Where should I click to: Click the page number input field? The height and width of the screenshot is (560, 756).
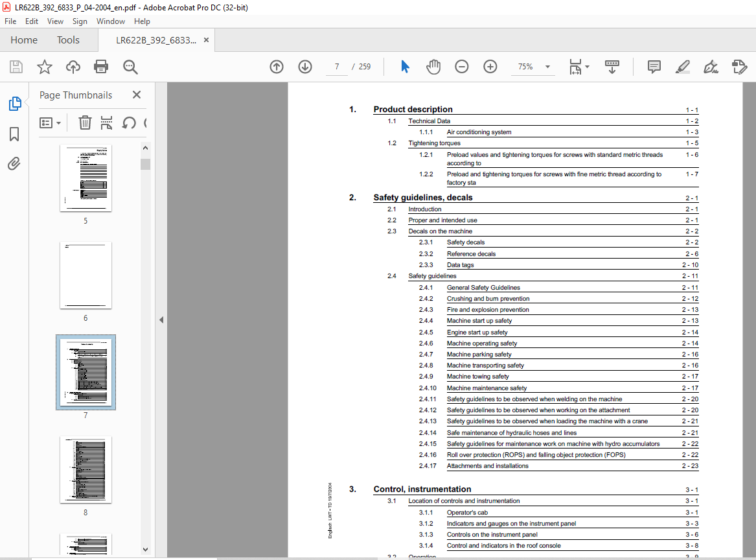point(336,67)
